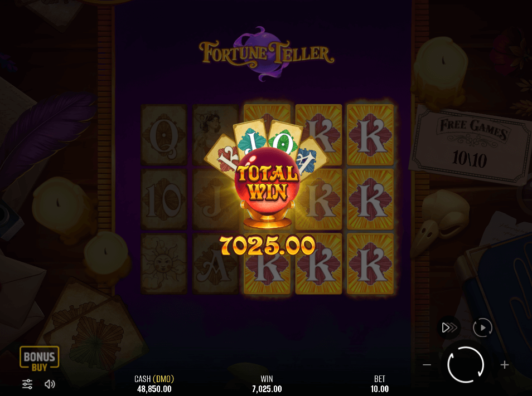Click the Free Games 10\10 ticket
Screen dimensions: 532x396
point(470,145)
